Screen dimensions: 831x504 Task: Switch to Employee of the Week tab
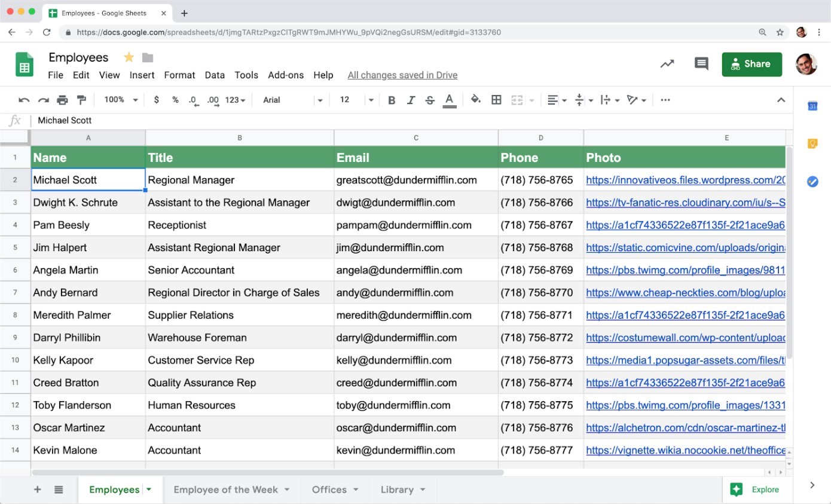click(232, 490)
